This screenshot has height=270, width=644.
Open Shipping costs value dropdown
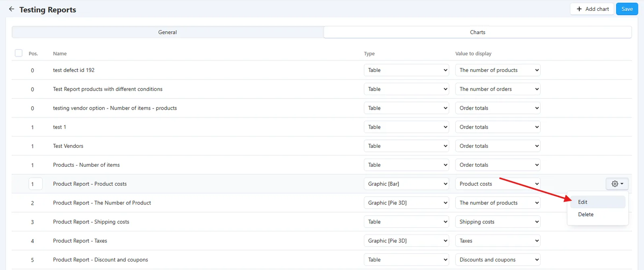tap(498, 222)
